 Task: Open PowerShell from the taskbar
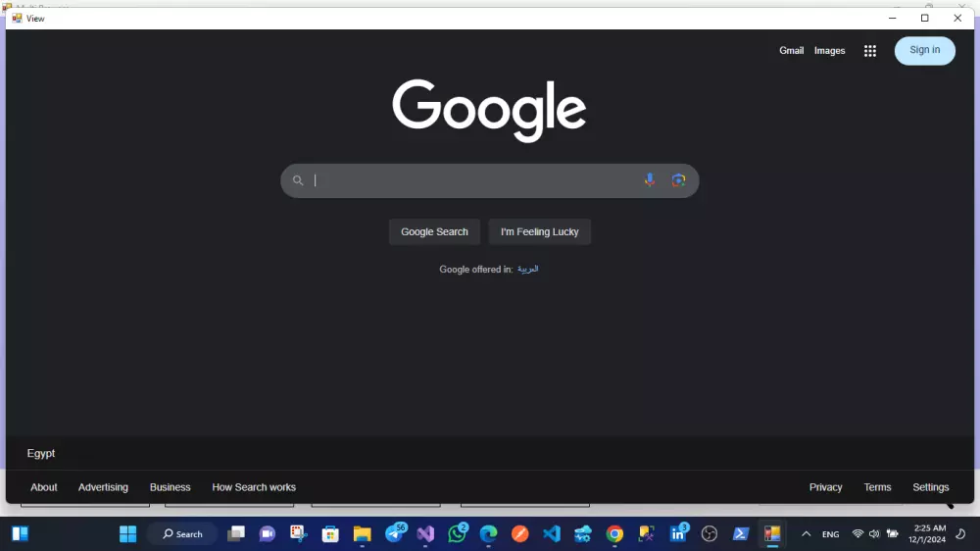click(741, 534)
